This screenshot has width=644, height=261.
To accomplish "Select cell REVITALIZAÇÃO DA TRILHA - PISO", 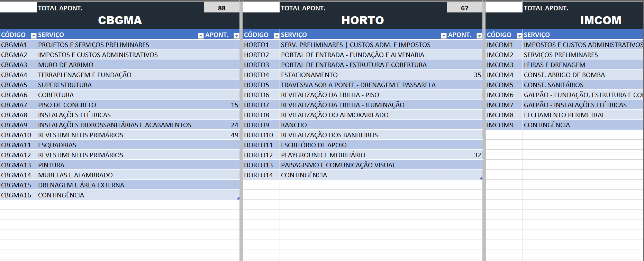I will coord(363,95).
